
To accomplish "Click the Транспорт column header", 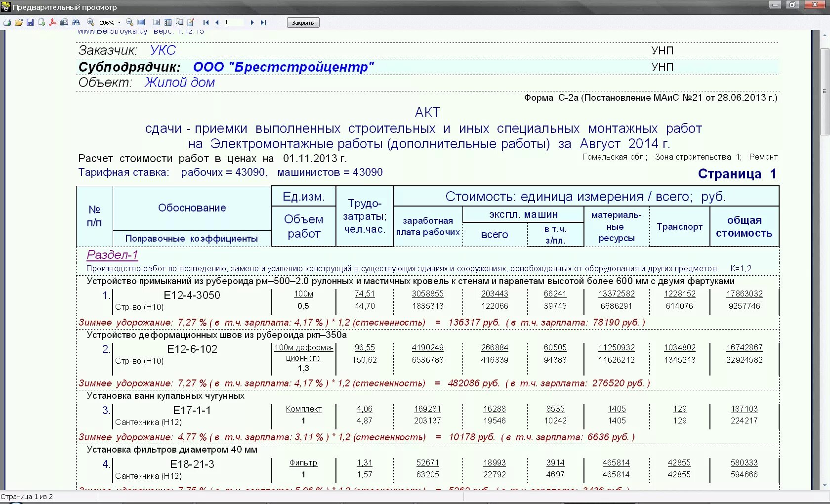I will click(x=679, y=227).
